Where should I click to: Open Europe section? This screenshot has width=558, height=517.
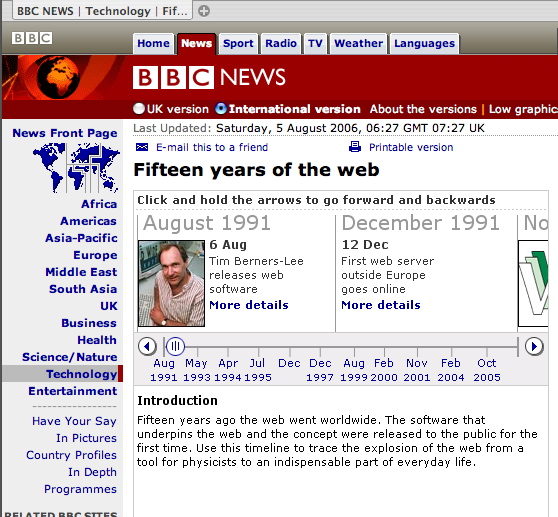(95, 255)
